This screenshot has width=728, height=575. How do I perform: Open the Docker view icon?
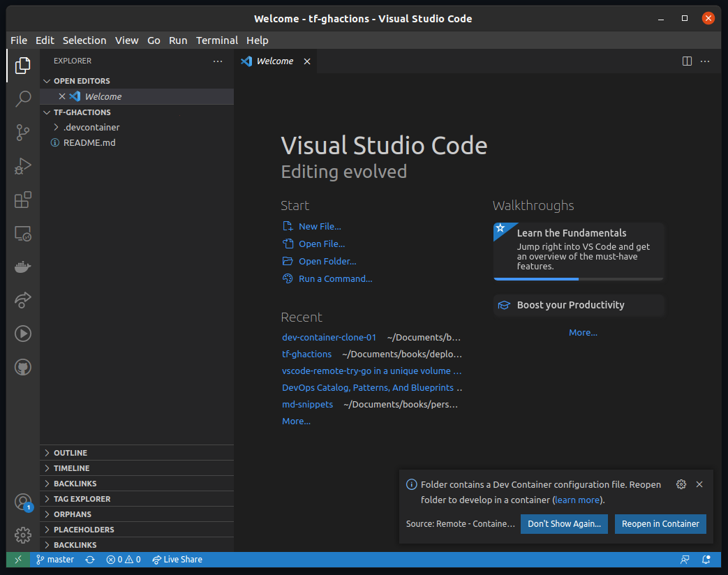point(23,267)
